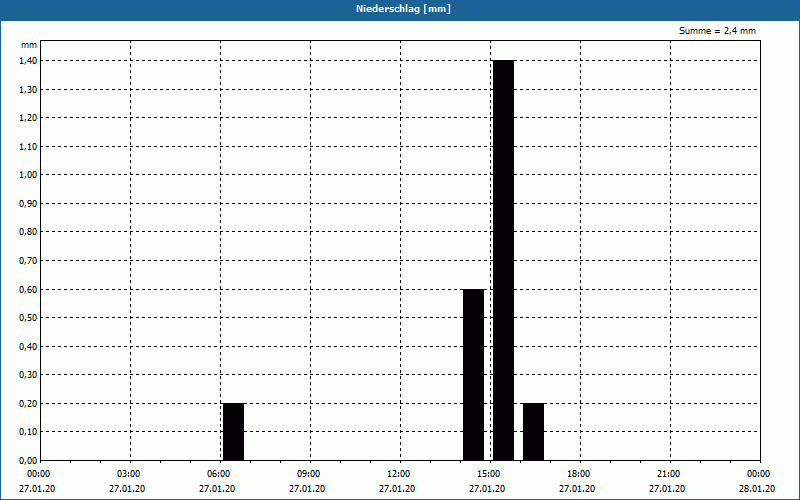The height and width of the screenshot is (500, 800).
Task: Click the 0,20 mm bar at 06:00
Action: (x=234, y=432)
